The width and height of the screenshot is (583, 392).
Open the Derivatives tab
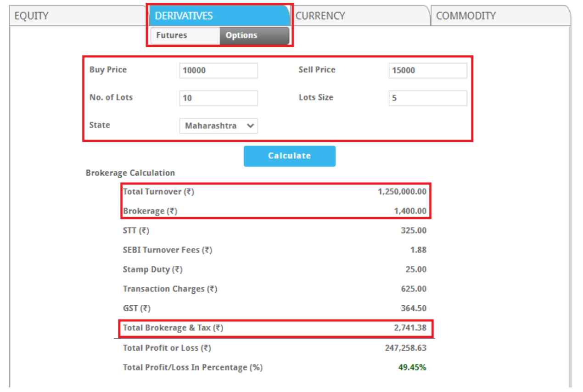[219, 16]
